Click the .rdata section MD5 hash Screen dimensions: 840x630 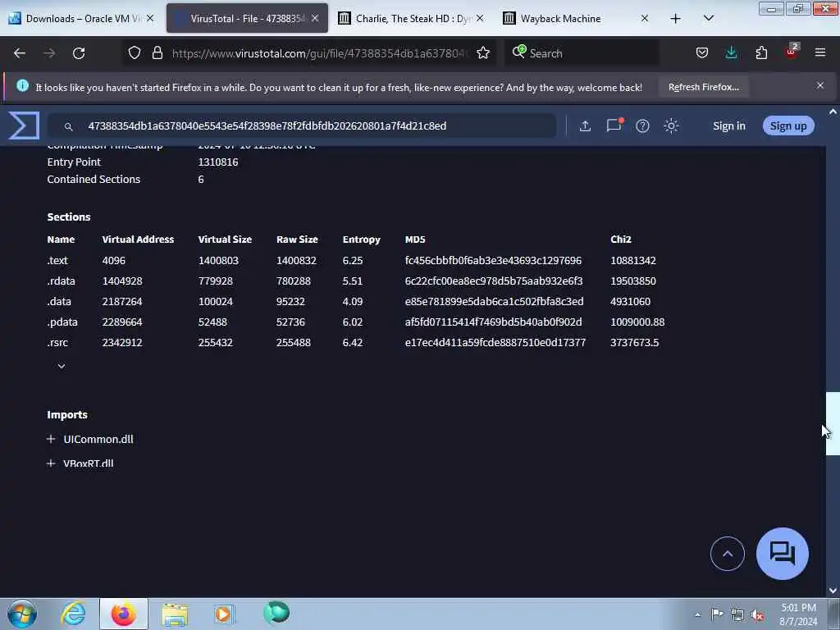[493, 281]
